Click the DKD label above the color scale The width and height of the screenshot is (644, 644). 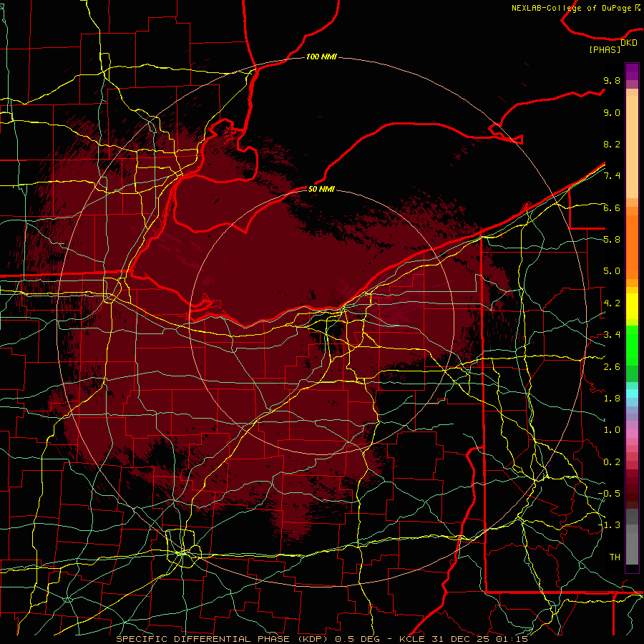(629, 43)
